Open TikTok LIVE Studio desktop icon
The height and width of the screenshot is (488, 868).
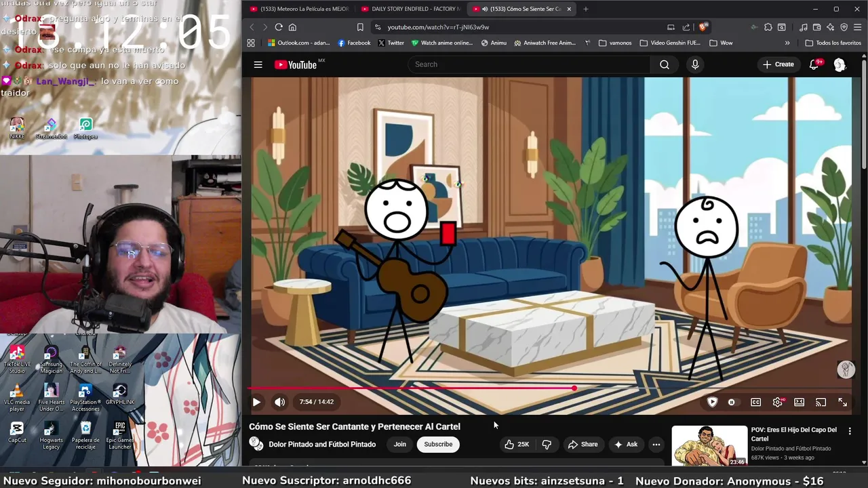point(17,360)
